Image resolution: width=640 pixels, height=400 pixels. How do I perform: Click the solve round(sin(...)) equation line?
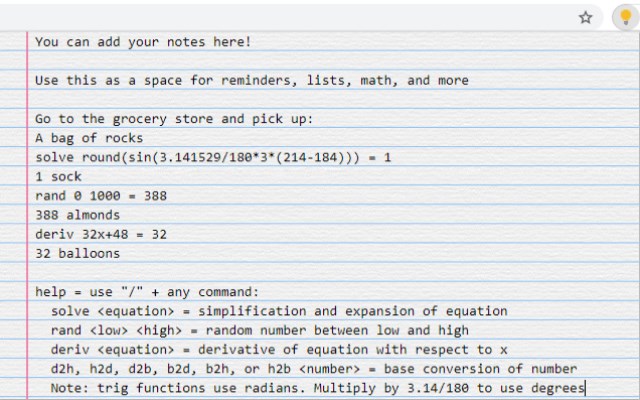pos(213,157)
